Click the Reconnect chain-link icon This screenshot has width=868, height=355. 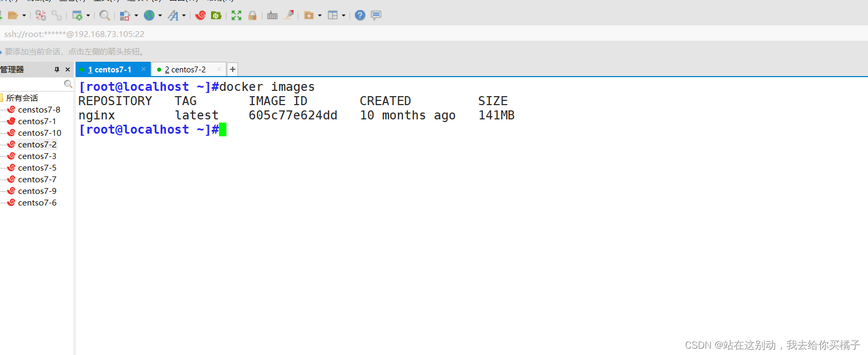click(x=57, y=15)
